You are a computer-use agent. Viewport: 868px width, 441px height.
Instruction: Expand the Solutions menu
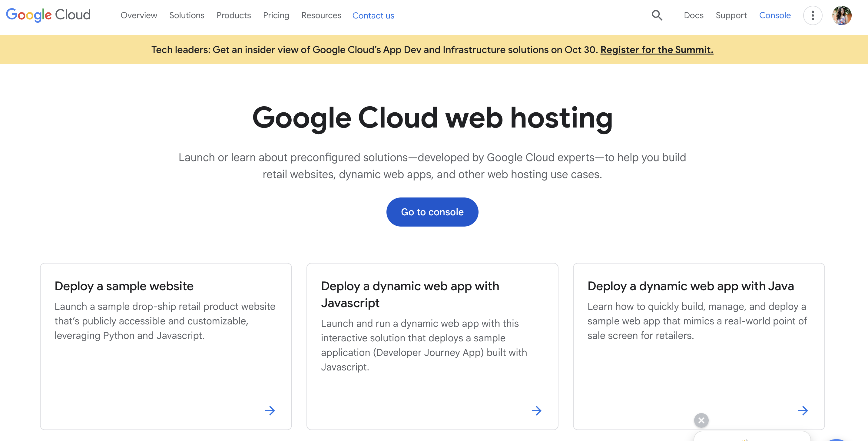(x=187, y=15)
